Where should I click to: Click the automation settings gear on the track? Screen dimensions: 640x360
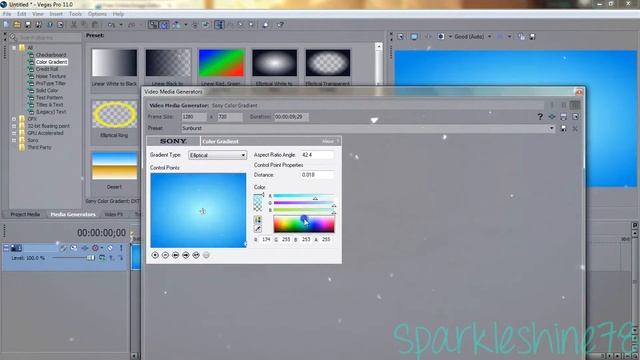click(96, 248)
